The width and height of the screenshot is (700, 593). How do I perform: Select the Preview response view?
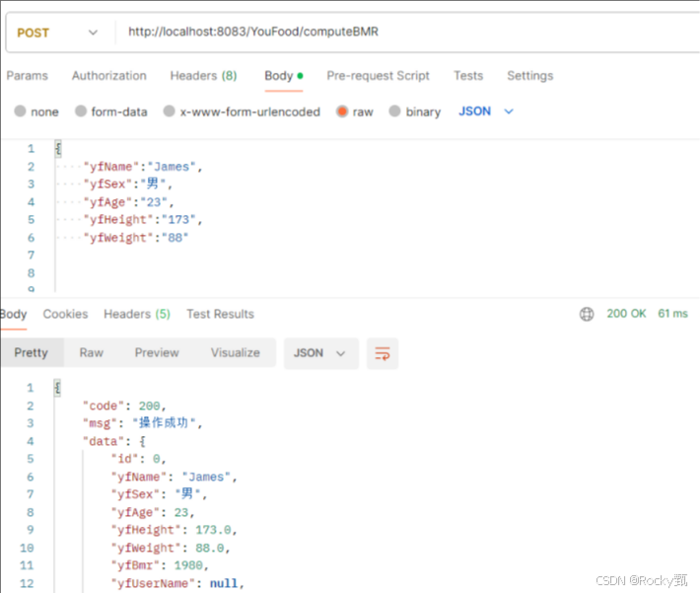click(157, 352)
